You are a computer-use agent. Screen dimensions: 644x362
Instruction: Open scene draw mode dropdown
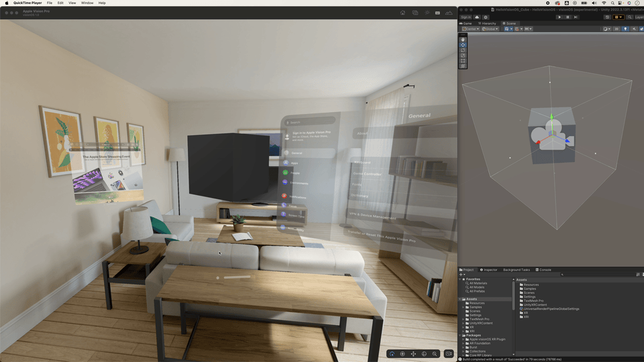[x=607, y=29]
